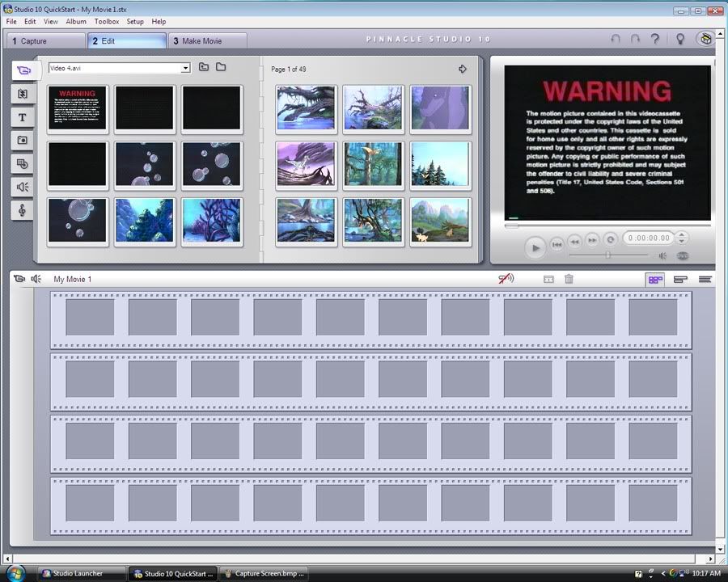The height and width of the screenshot is (582, 728).
Task: Click the 10:17 AM system clock
Action: click(706, 574)
